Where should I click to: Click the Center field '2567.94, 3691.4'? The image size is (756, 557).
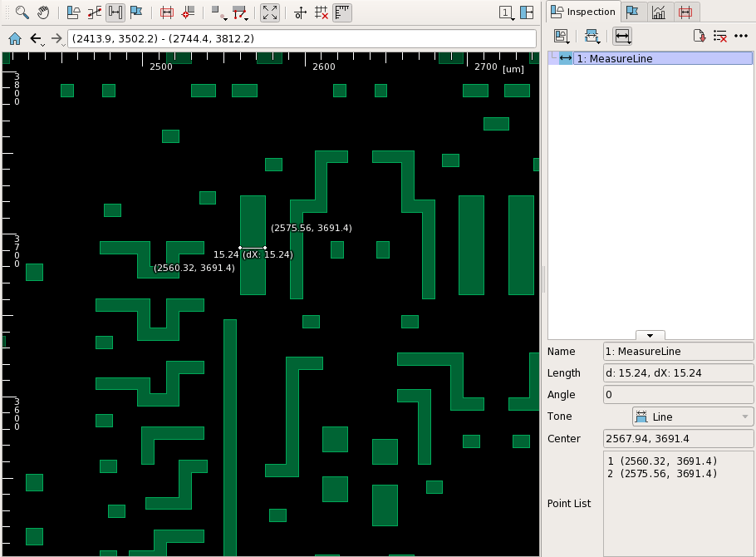678,439
